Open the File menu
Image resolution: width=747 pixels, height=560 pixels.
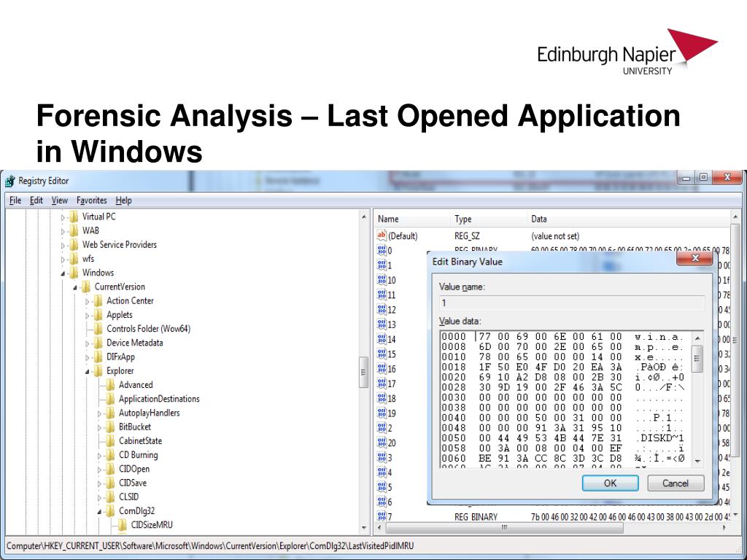coord(15,201)
